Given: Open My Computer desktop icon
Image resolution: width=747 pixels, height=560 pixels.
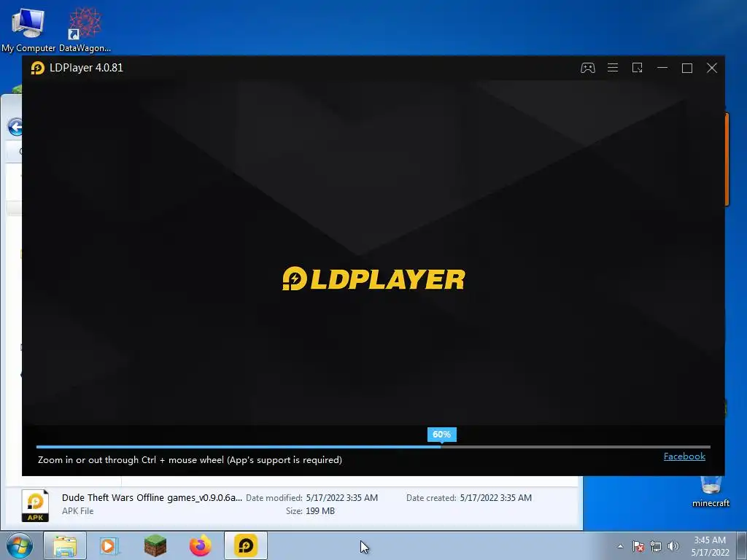Looking at the screenshot, I should (x=28, y=29).
